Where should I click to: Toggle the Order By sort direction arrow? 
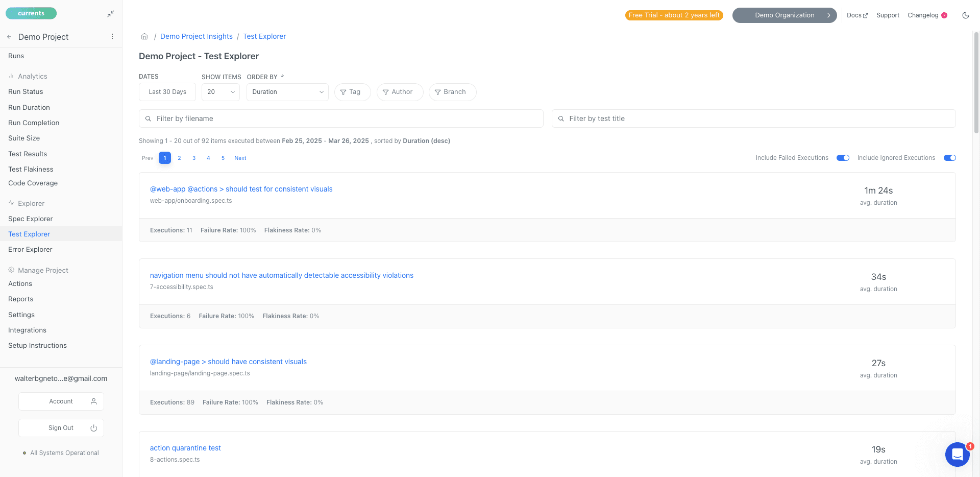pyautogui.click(x=282, y=77)
